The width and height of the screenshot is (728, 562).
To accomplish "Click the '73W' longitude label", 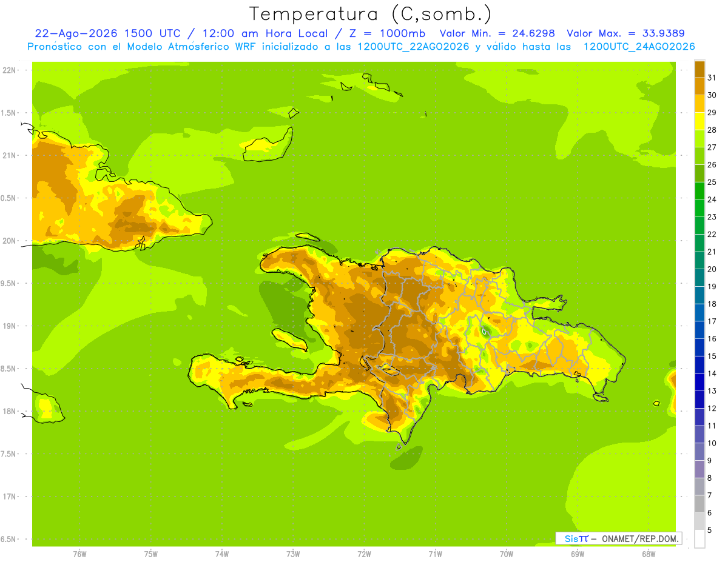I will tap(293, 554).
